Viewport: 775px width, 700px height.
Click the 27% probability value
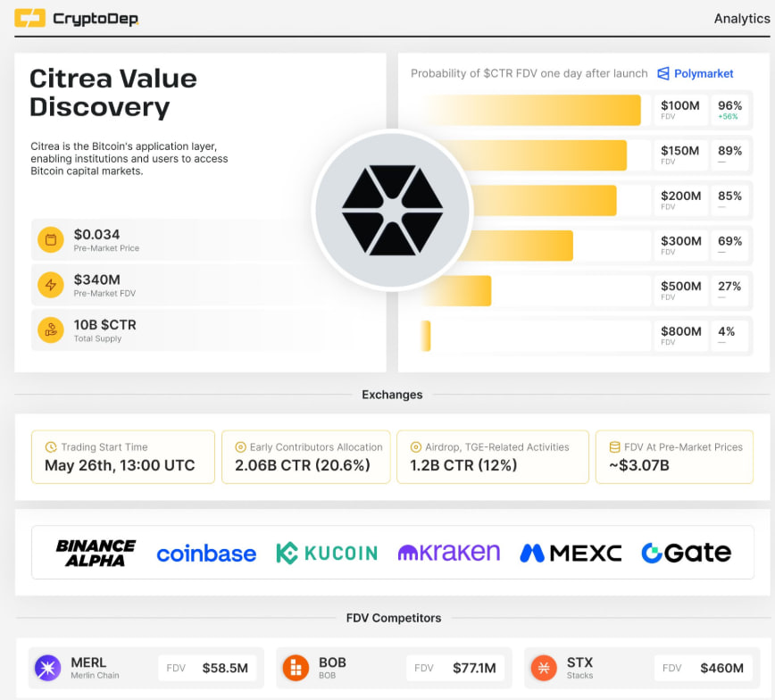point(729,286)
